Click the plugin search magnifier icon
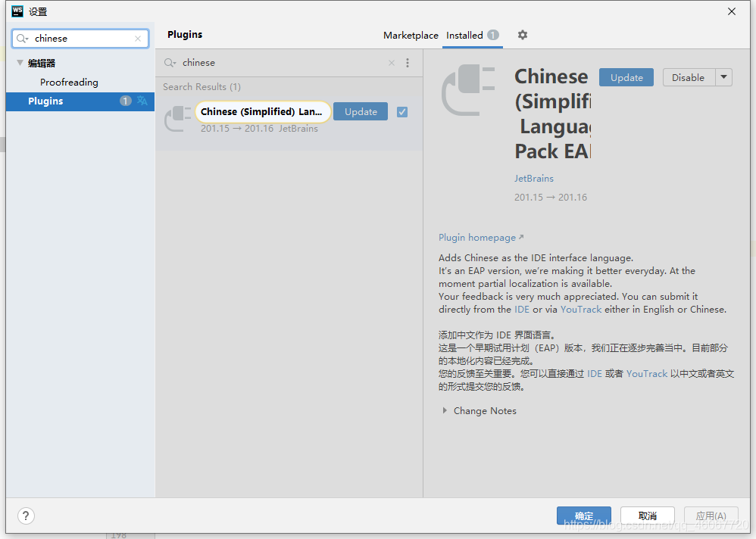756x539 pixels. (x=170, y=63)
